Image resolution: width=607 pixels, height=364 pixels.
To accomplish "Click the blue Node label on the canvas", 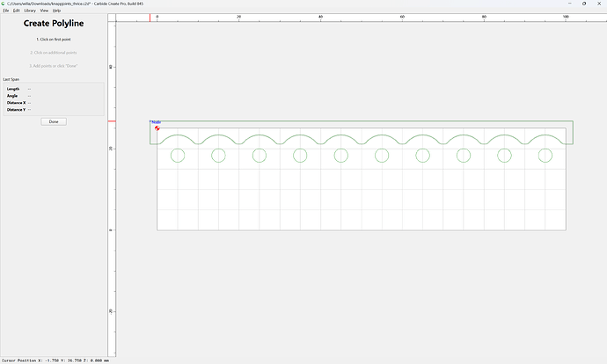I will (156, 122).
